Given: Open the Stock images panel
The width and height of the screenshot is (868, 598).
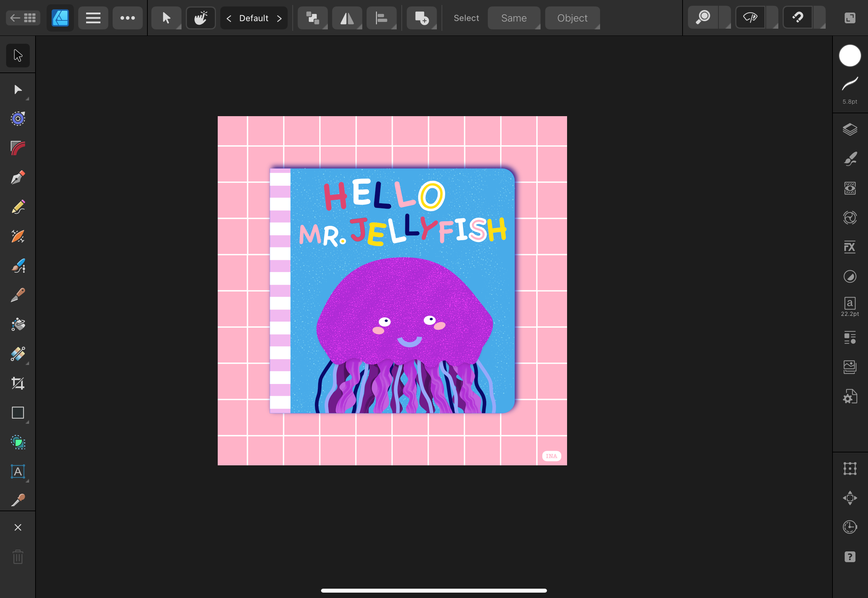Looking at the screenshot, I should (850, 367).
